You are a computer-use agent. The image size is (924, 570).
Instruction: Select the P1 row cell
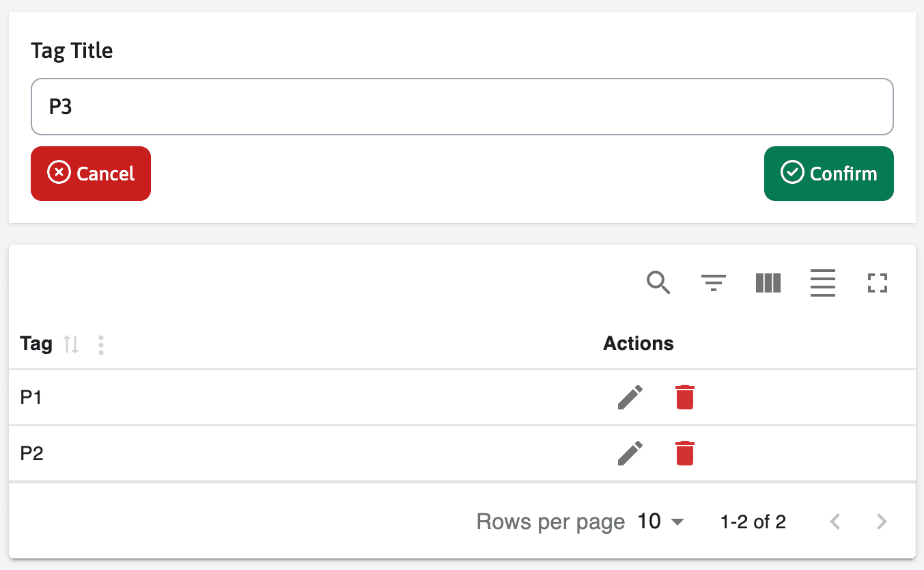31,397
